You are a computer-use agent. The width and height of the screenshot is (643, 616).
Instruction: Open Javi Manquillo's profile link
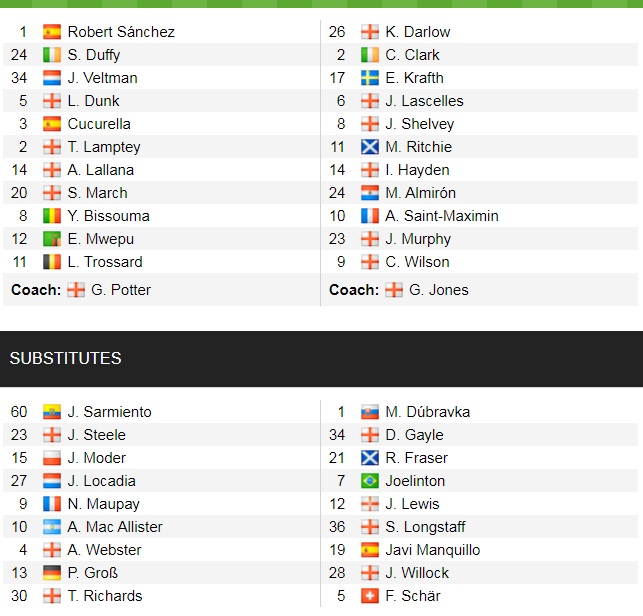click(x=432, y=550)
